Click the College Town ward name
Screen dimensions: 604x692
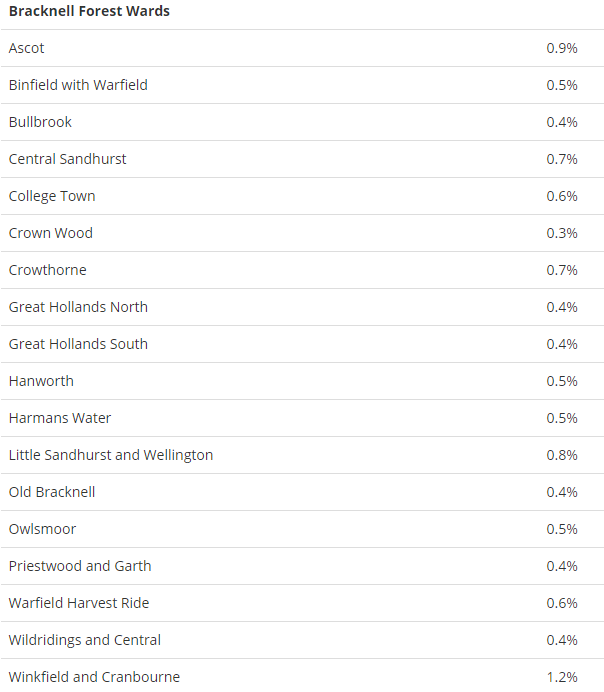52,196
